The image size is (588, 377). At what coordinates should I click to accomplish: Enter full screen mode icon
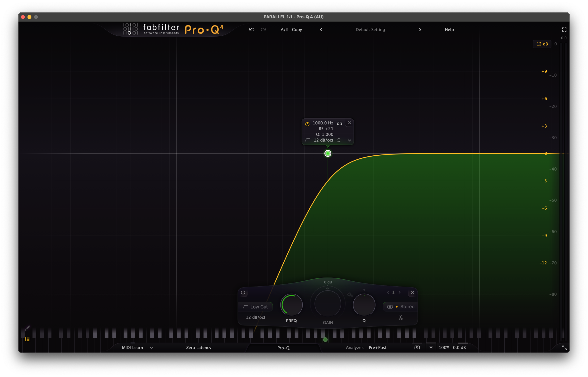[x=564, y=30]
